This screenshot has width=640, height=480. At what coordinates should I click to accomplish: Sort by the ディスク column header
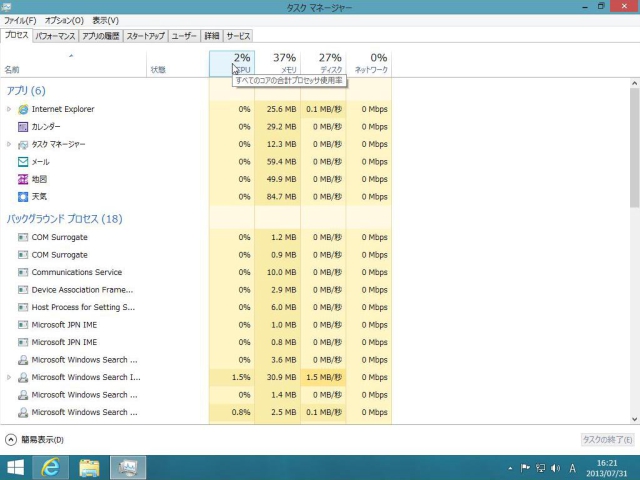323,64
